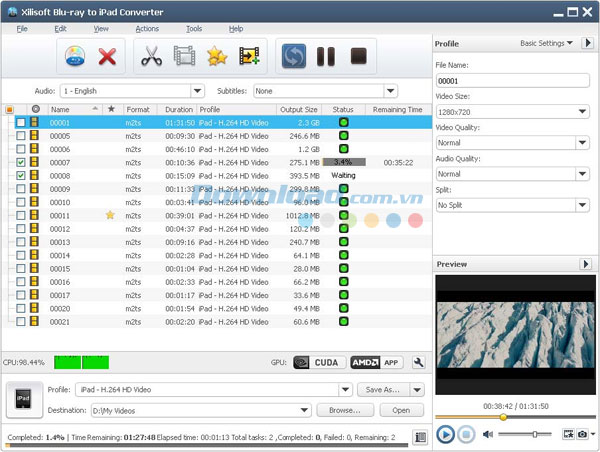The height and width of the screenshot is (452, 600).
Task: Take a snapshot with the camera icon
Action: [x=581, y=434]
